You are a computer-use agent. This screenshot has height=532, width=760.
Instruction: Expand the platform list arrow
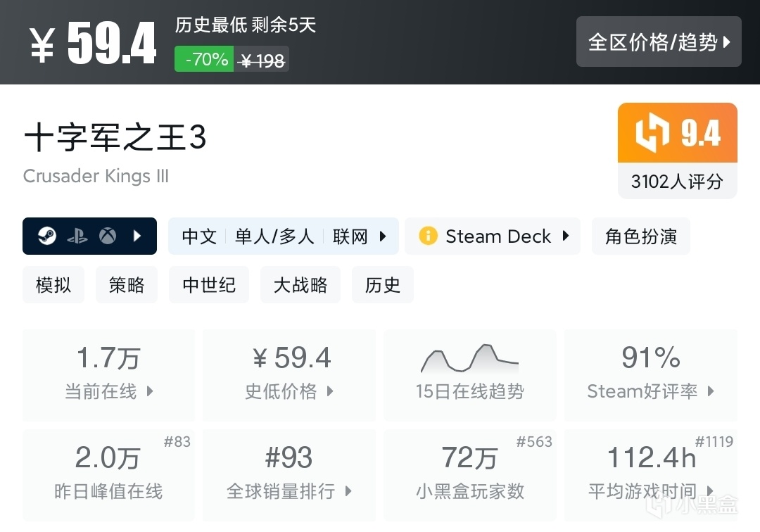138,236
